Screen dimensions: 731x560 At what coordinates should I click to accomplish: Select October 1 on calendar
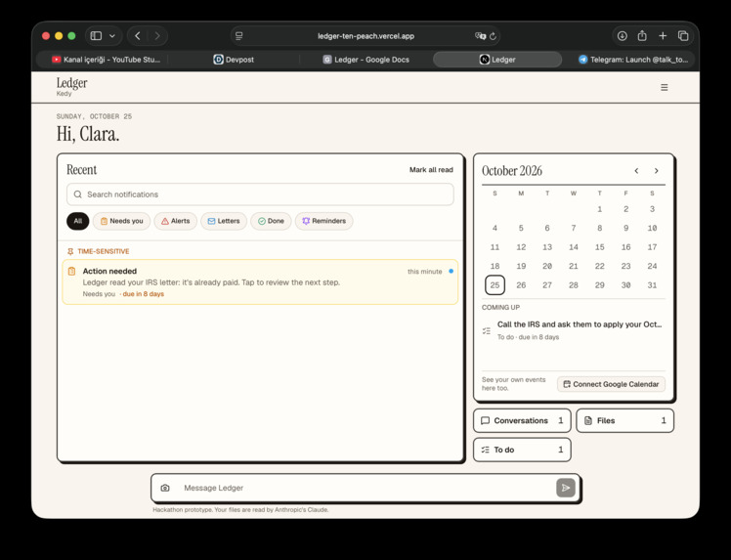coord(599,209)
